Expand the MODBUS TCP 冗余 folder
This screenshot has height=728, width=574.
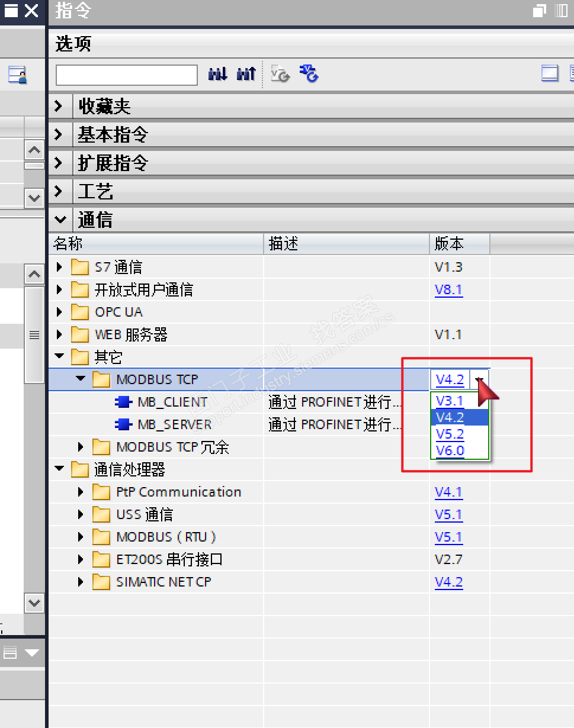[x=81, y=447]
